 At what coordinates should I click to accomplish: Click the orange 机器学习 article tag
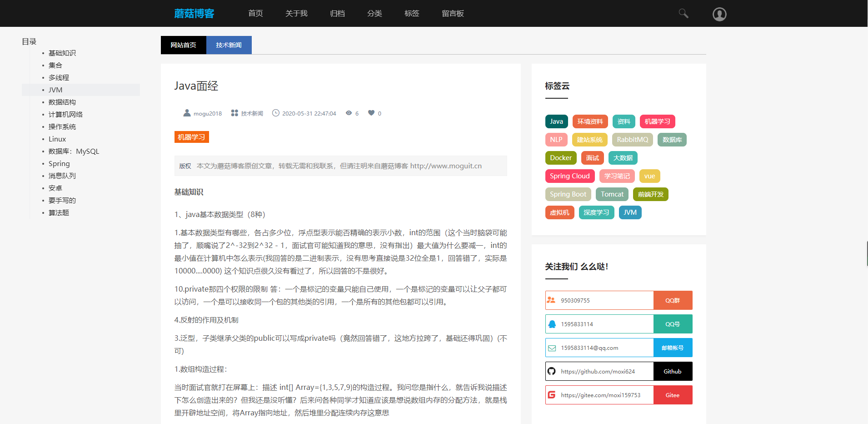point(191,137)
